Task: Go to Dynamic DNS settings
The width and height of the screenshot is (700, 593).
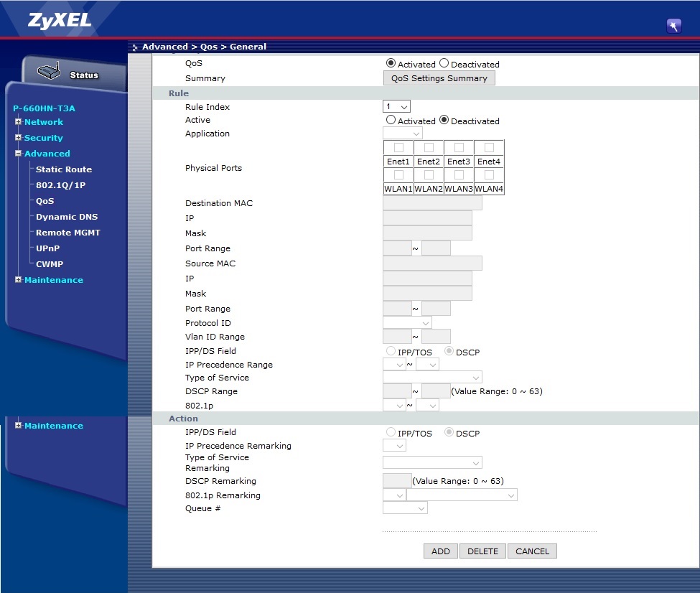Action: click(x=66, y=217)
